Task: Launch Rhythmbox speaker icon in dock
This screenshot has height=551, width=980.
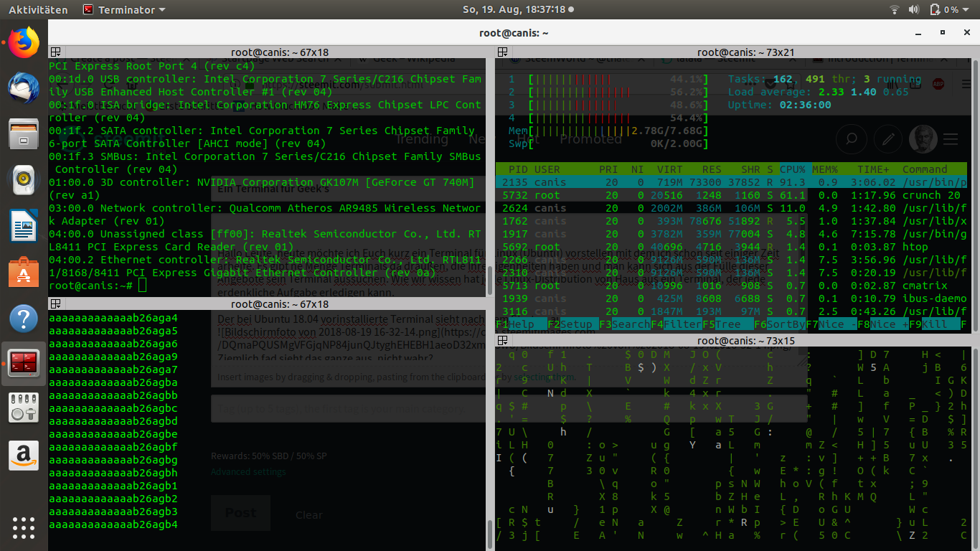Action: point(24,181)
